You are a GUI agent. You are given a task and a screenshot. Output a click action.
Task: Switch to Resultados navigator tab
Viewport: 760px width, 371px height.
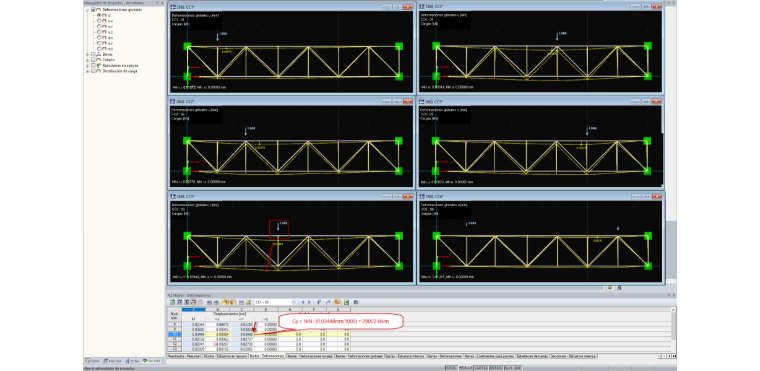click(152, 361)
